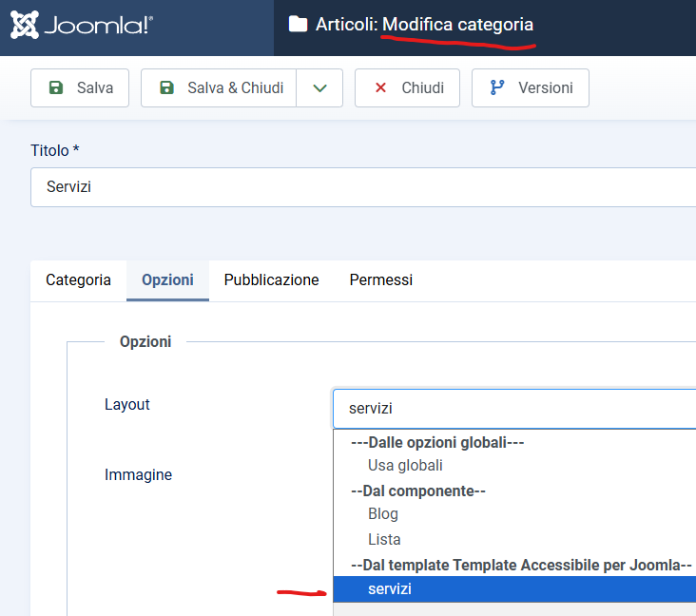The height and width of the screenshot is (616, 696).
Task: Click the folder icon beside Articoli title
Action: click(x=299, y=25)
